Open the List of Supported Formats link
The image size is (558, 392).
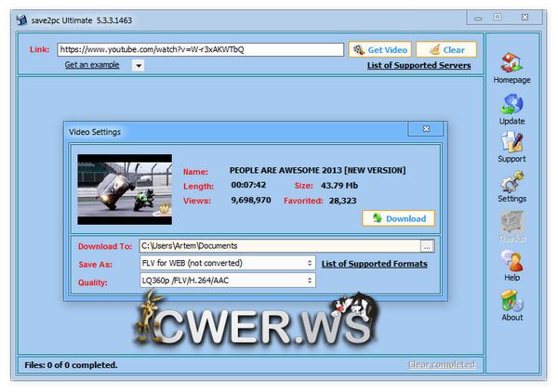[x=374, y=264]
